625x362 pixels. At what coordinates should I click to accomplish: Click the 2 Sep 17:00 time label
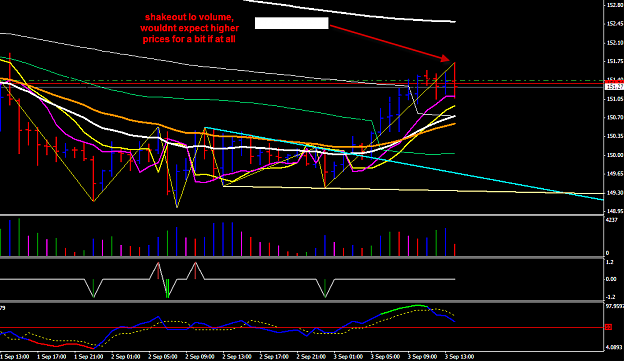274,356
